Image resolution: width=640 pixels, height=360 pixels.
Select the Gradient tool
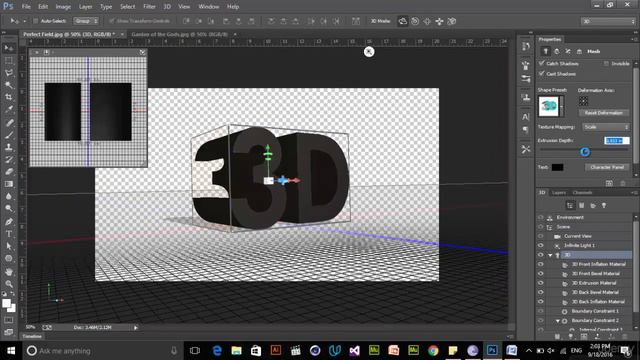9,184
